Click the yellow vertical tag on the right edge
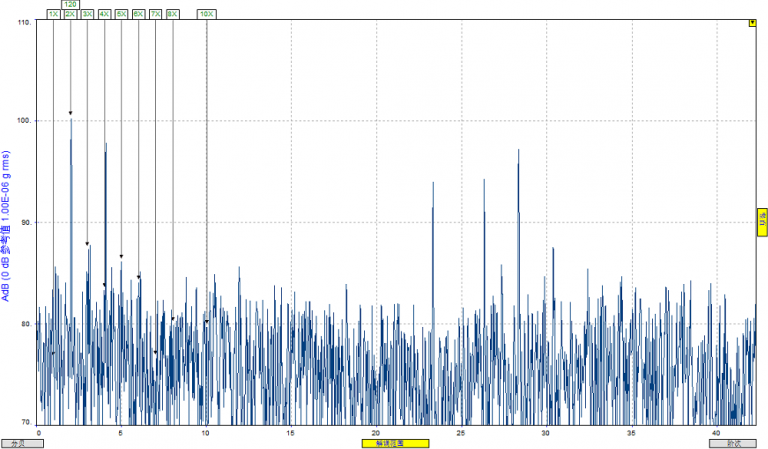Screen dimensions: 768x449 click(763, 222)
